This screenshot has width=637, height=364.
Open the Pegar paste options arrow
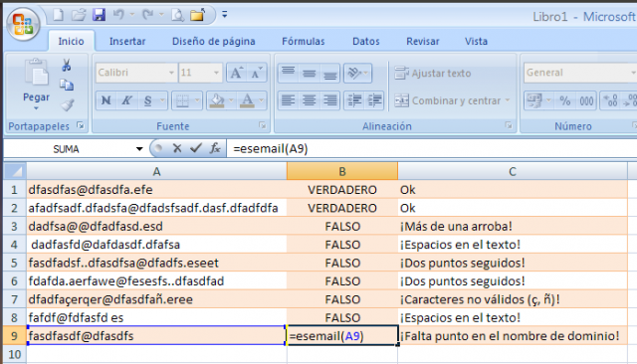36,108
